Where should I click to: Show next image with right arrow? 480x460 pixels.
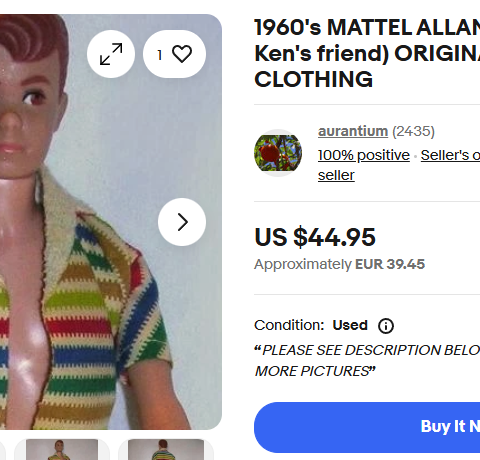tap(182, 222)
